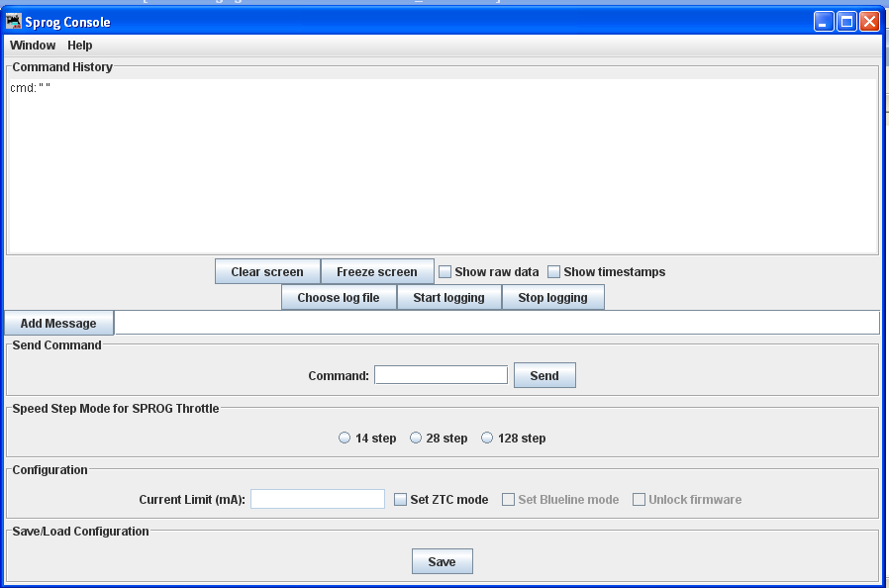
Task: Toggle the Set ZTC mode checkbox
Action: 401,500
